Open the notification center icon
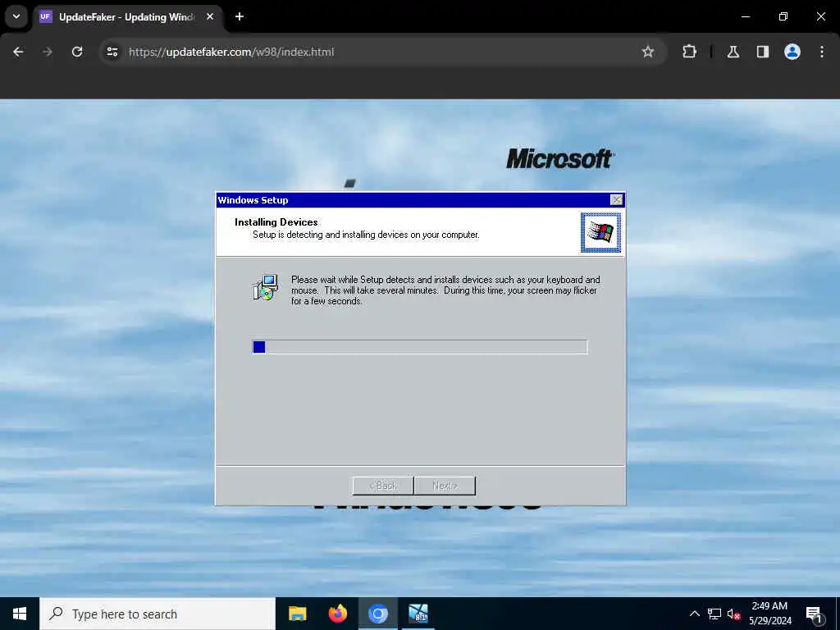This screenshot has width=840, height=630. pyautogui.click(x=814, y=614)
